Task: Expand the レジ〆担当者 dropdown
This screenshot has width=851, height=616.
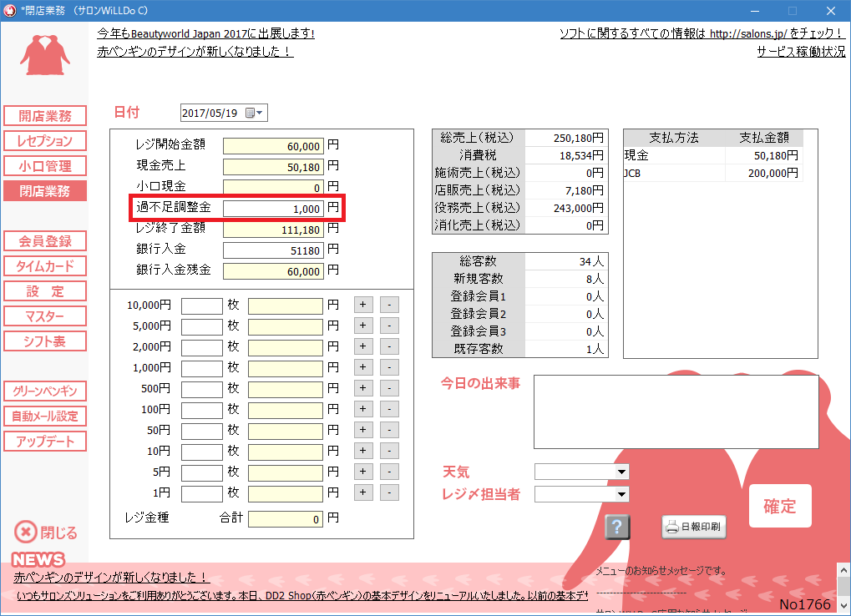Action: pyautogui.click(x=621, y=494)
